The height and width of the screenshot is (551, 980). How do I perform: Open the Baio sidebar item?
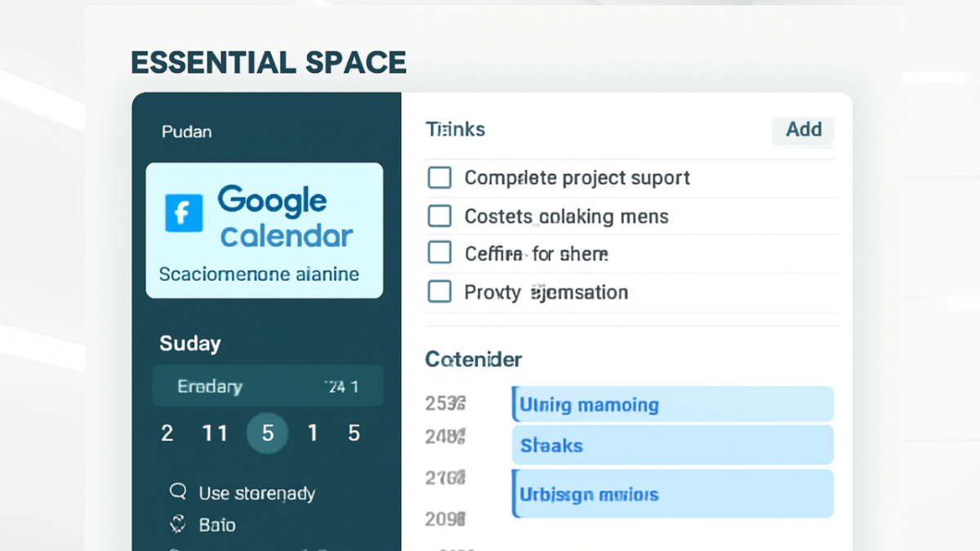coord(217,525)
